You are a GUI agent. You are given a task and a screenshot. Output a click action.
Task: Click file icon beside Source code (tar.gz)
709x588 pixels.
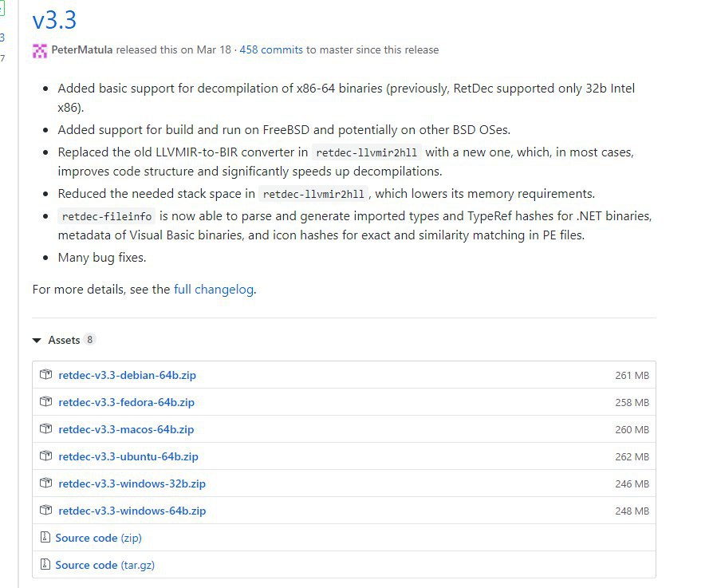(x=45, y=565)
